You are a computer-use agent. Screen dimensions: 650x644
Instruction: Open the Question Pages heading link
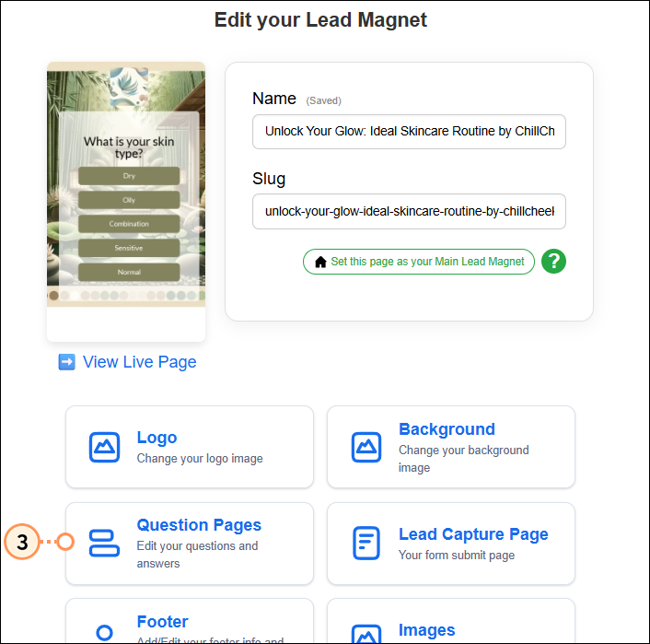(199, 525)
